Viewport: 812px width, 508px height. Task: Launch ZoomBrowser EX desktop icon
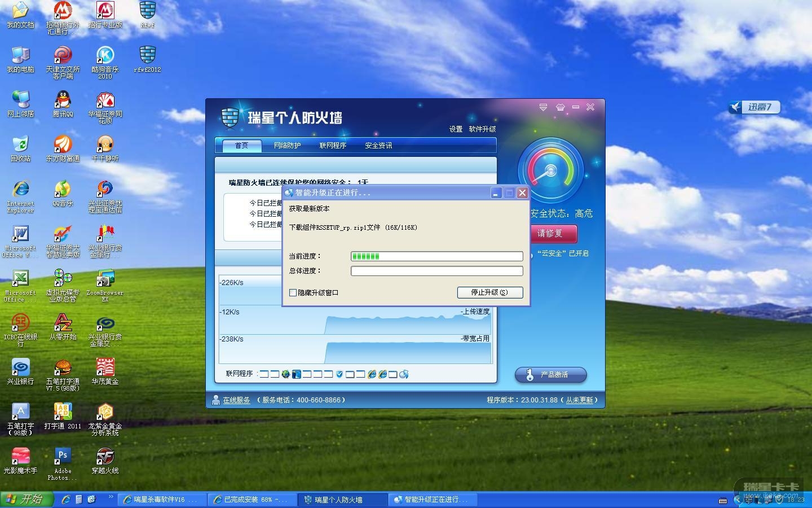click(105, 286)
